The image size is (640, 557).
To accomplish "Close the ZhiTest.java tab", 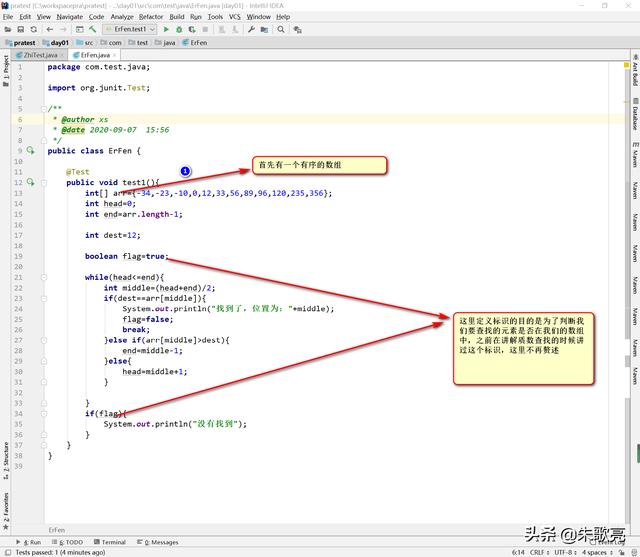I will (62, 55).
